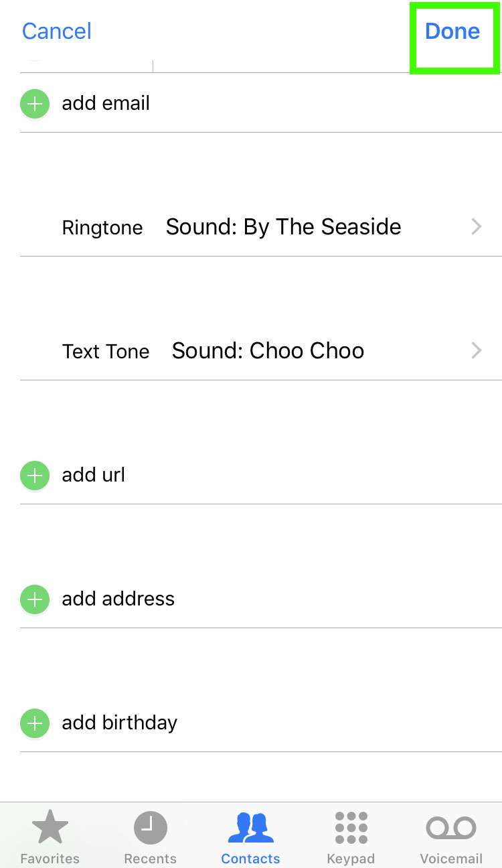Tap the add address label
The width and height of the screenshot is (502, 868).
(x=118, y=599)
